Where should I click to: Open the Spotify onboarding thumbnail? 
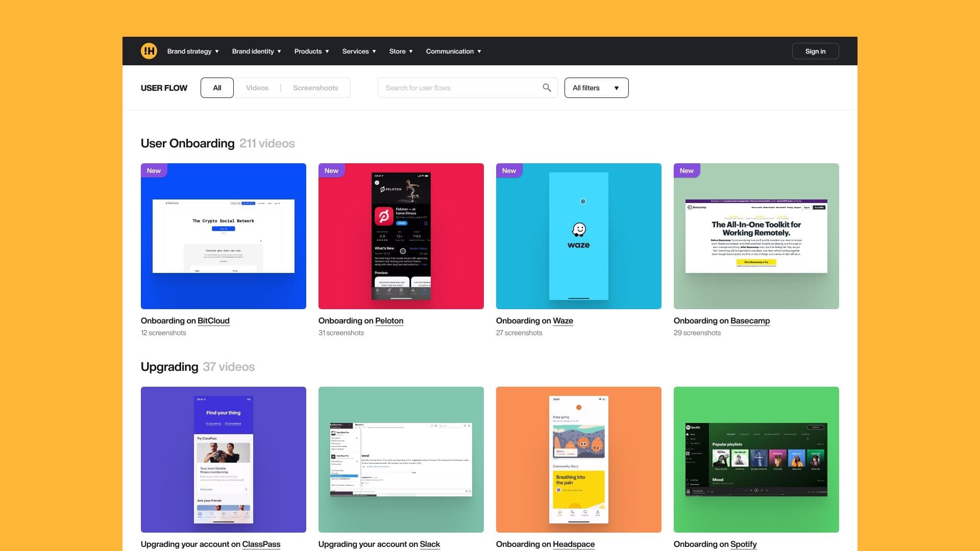[756, 459]
